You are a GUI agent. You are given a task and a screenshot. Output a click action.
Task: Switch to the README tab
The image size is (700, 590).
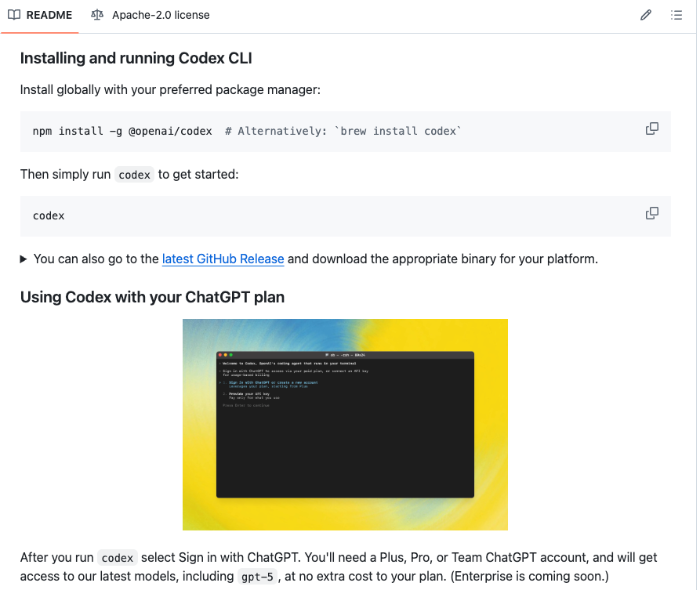(x=39, y=14)
